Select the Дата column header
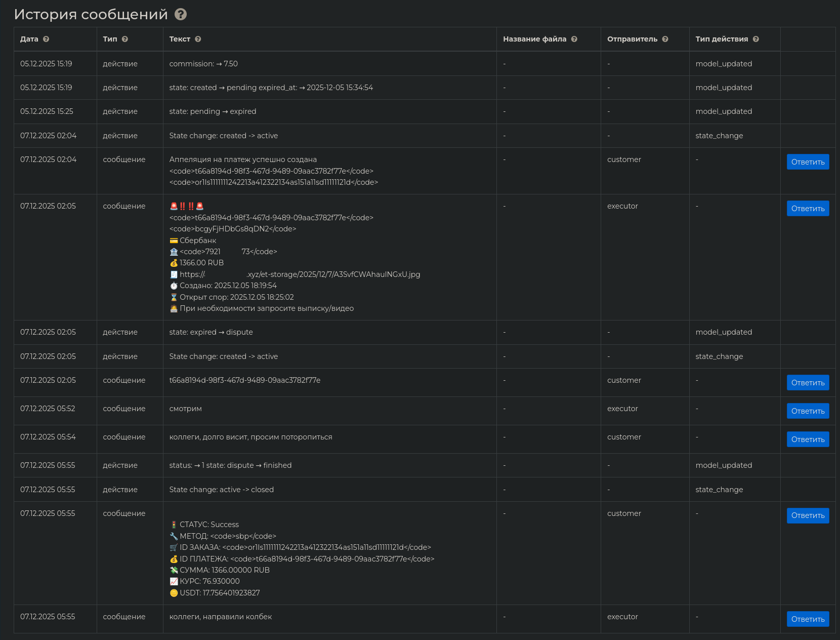Screen dimensions: 840x640 point(29,39)
